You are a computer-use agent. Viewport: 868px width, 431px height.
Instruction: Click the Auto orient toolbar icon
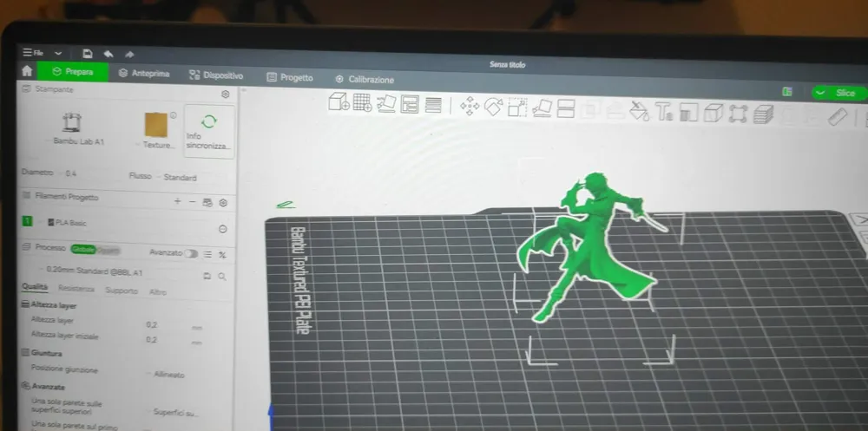click(x=386, y=103)
